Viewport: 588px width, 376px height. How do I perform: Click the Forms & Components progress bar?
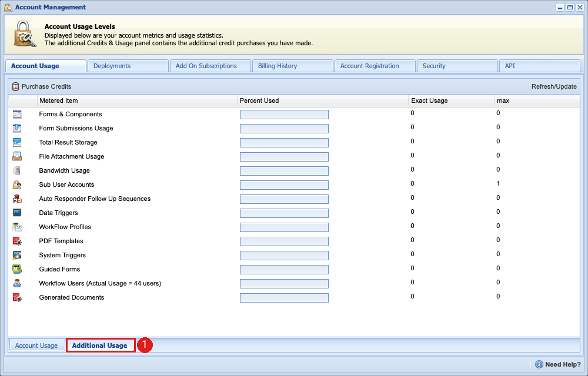(284, 115)
